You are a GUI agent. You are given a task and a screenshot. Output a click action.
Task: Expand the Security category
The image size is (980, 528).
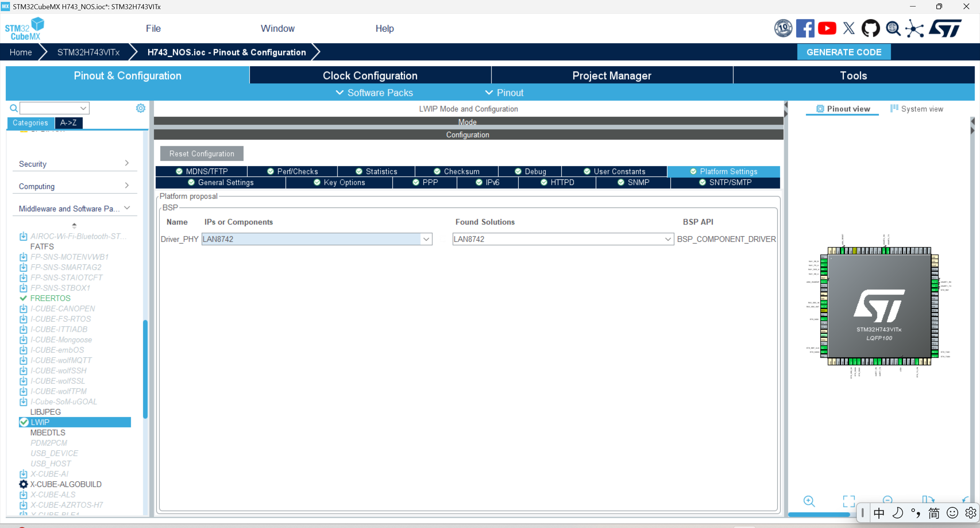pos(74,164)
